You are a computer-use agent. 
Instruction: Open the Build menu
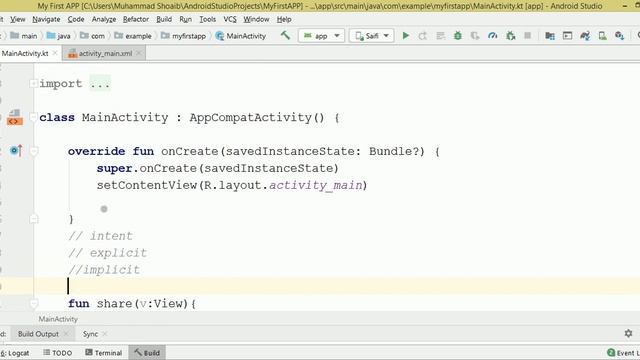[x=164, y=19]
